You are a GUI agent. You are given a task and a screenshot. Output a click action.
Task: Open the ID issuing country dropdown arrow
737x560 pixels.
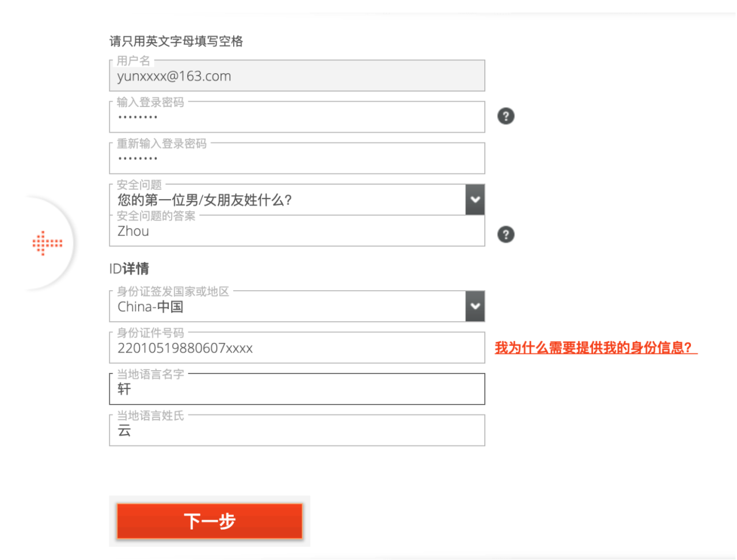[x=475, y=306]
